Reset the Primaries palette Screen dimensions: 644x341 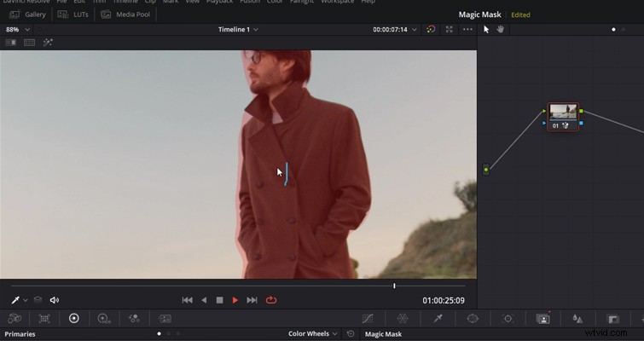pos(351,334)
